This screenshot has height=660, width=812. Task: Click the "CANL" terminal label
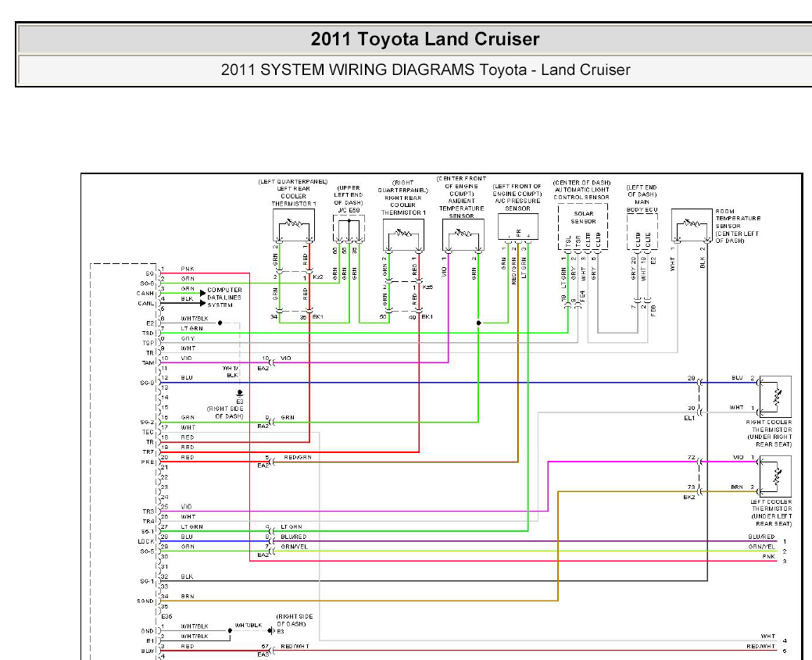[x=146, y=303]
